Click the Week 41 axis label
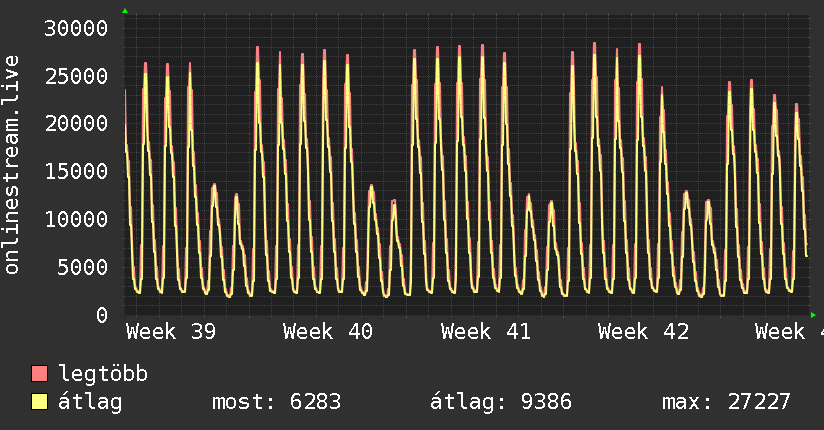The height and width of the screenshot is (430, 824). (x=486, y=332)
